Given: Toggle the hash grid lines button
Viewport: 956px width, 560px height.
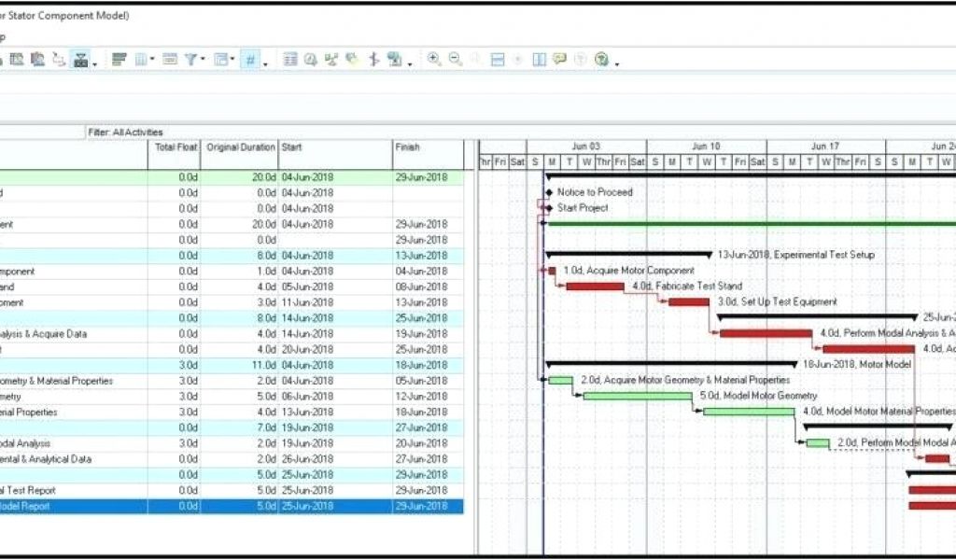Looking at the screenshot, I should 250,59.
